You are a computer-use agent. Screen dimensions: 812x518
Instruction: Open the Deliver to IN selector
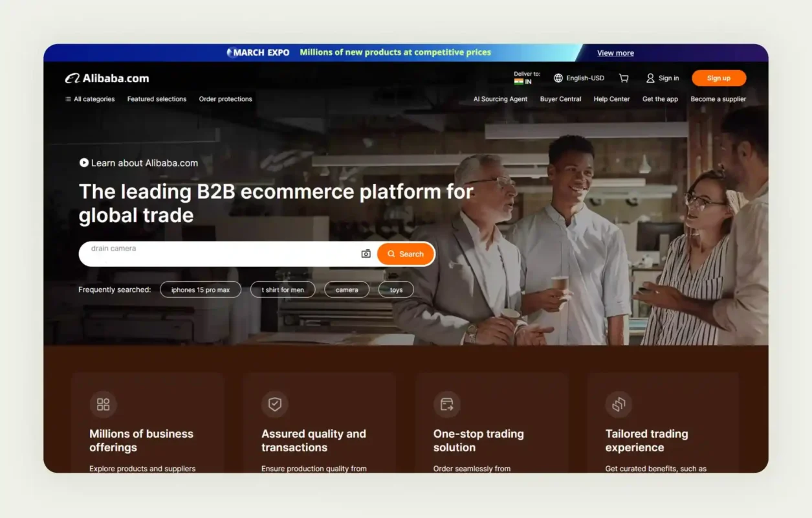527,78
